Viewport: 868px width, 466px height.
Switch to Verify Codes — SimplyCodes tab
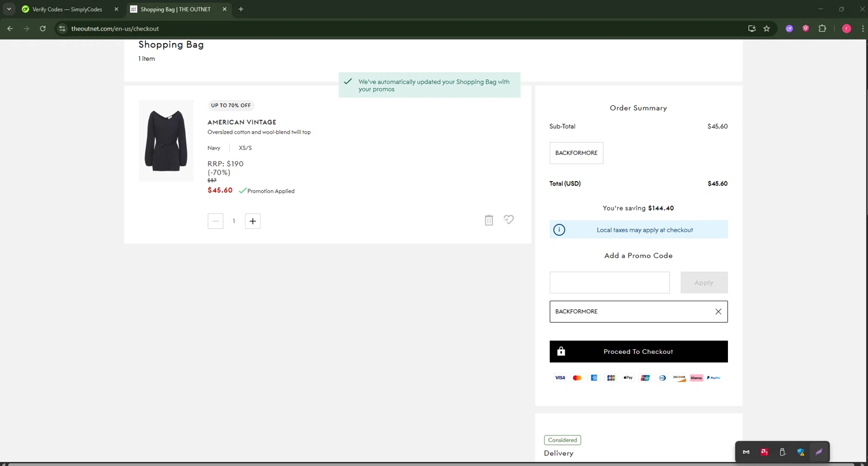(x=67, y=9)
